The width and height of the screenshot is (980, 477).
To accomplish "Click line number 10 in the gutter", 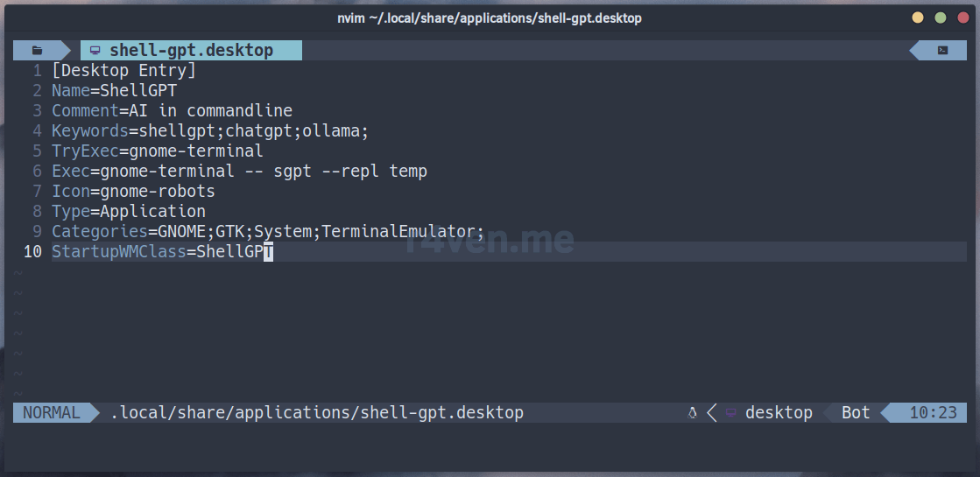I will [x=32, y=251].
